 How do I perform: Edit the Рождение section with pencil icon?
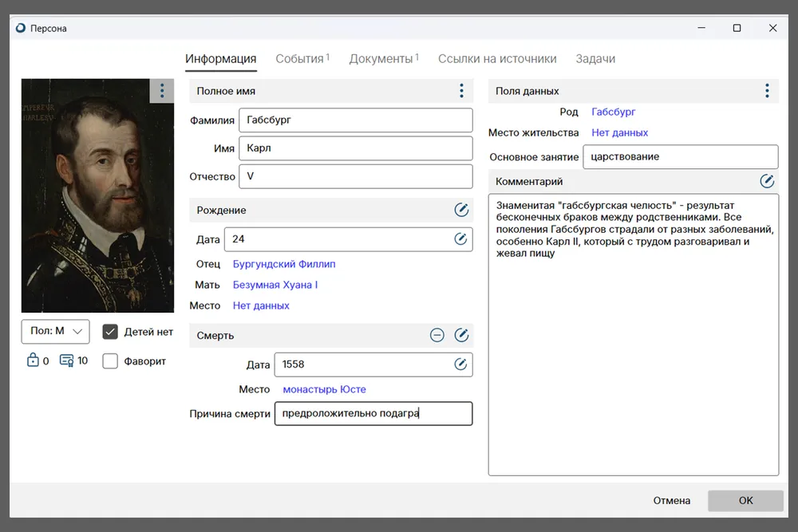tap(461, 210)
